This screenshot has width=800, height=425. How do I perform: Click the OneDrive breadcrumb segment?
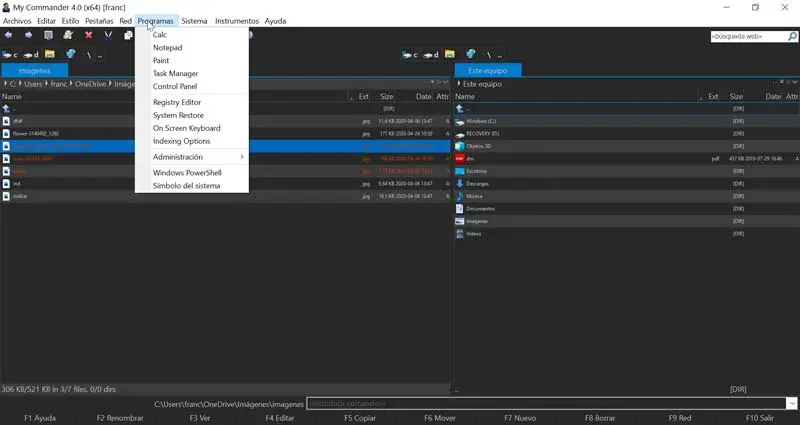click(x=90, y=84)
